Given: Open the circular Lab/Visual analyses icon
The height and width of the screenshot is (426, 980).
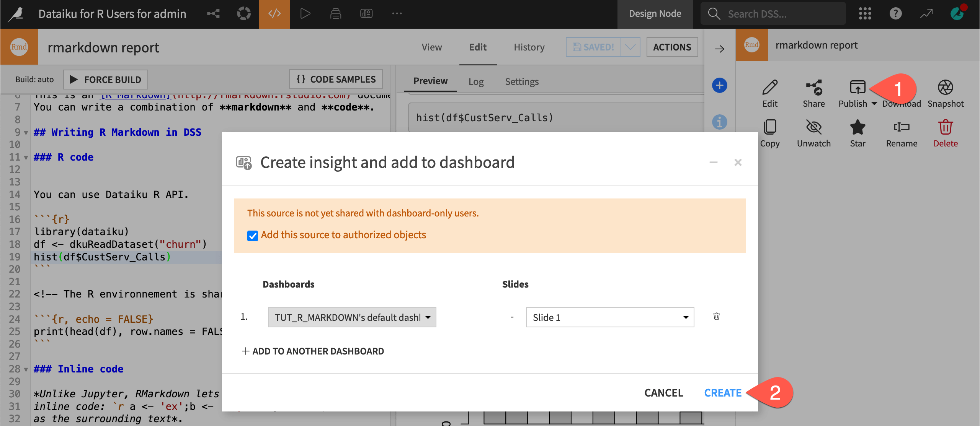Looking at the screenshot, I should pyautogui.click(x=243, y=14).
